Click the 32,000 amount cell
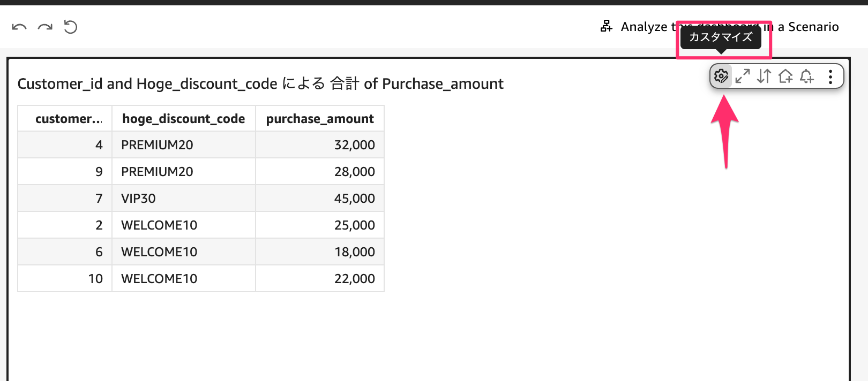 point(320,145)
